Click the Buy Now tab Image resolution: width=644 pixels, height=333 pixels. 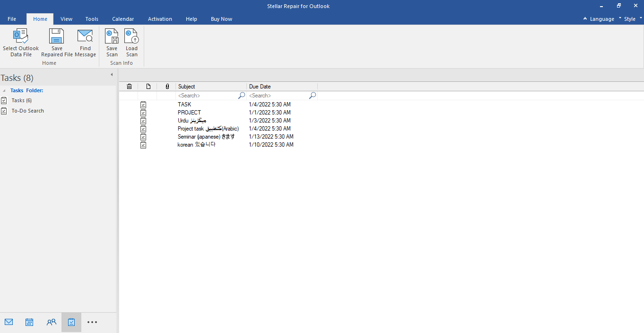click(221, 19)
